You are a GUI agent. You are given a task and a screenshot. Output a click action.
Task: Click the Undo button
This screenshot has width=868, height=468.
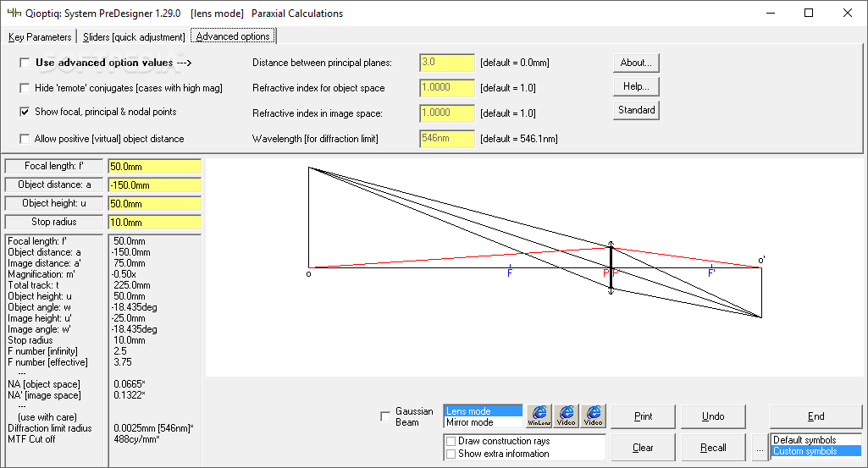tap(713, 416)
